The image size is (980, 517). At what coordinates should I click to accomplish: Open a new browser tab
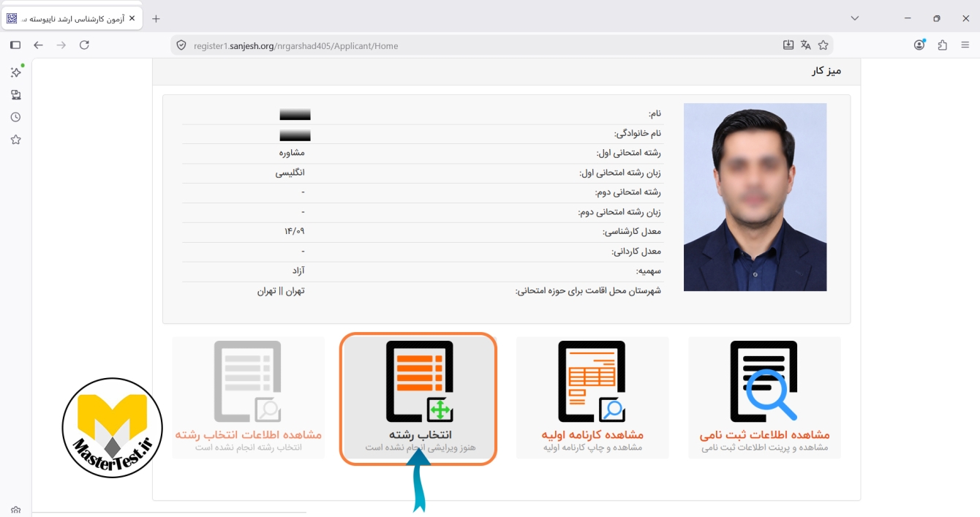point(156,18)
